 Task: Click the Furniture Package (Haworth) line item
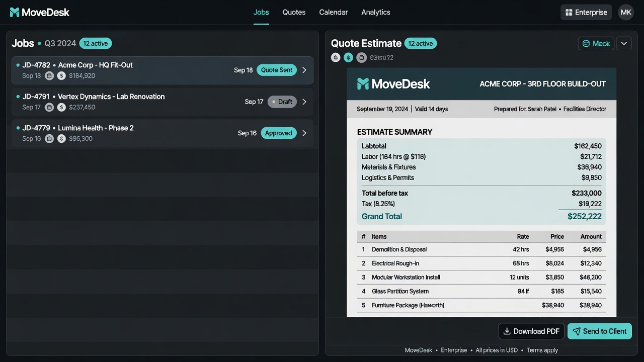(x=481, y=305)
